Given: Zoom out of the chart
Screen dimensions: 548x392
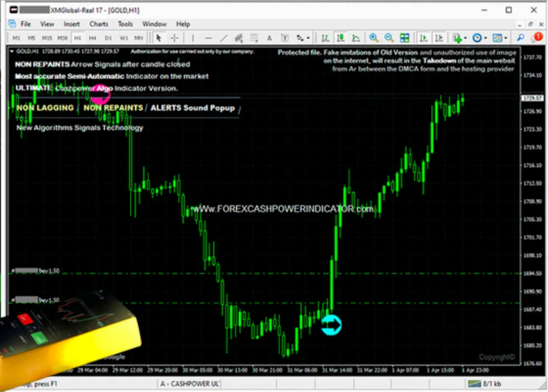Looking at the screenshot, I should (x=389, y=37).
